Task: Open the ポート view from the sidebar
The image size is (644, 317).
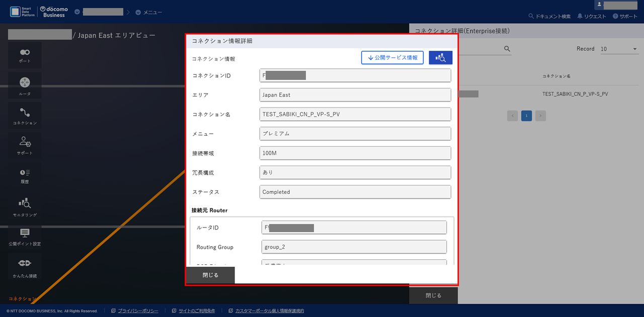Action: (x=24, y=54)
